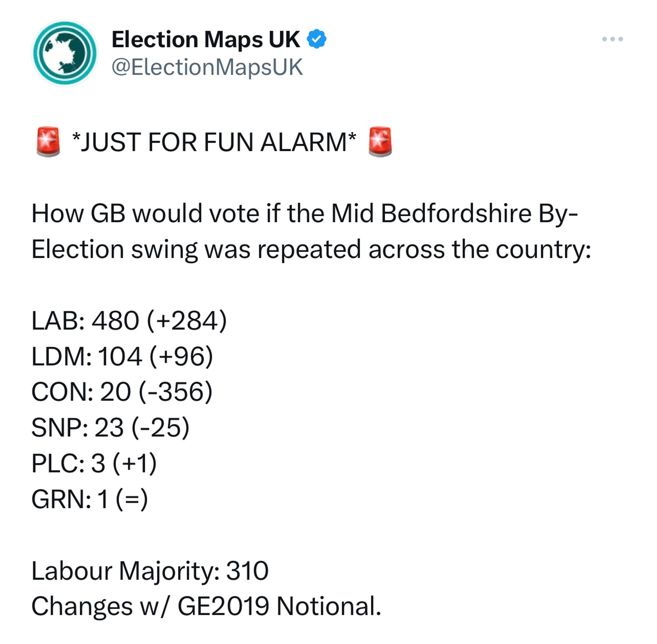
Task: Click the LAB: 480 (+284) line
Action: [x=129, y=320]
